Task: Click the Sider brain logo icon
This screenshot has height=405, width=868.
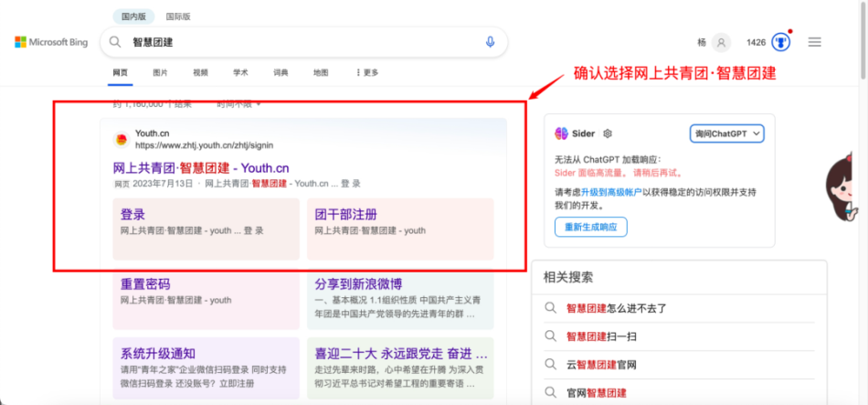Action: click(562, 133)
